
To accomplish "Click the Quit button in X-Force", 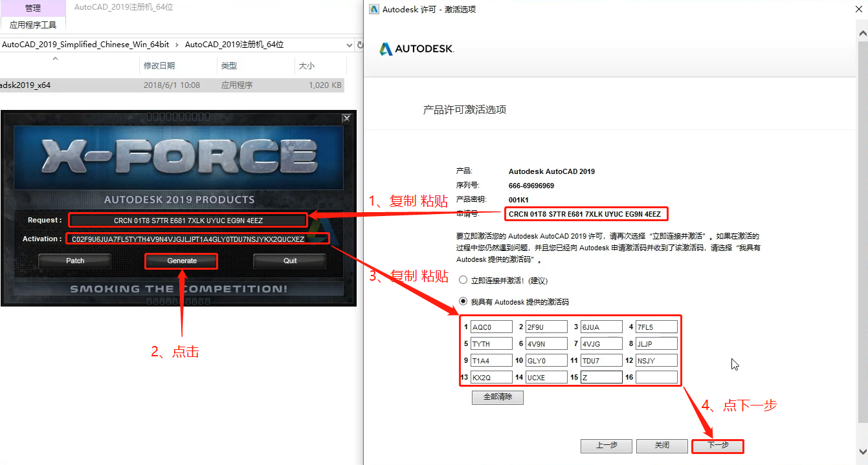I will click(x=290, y=261).
